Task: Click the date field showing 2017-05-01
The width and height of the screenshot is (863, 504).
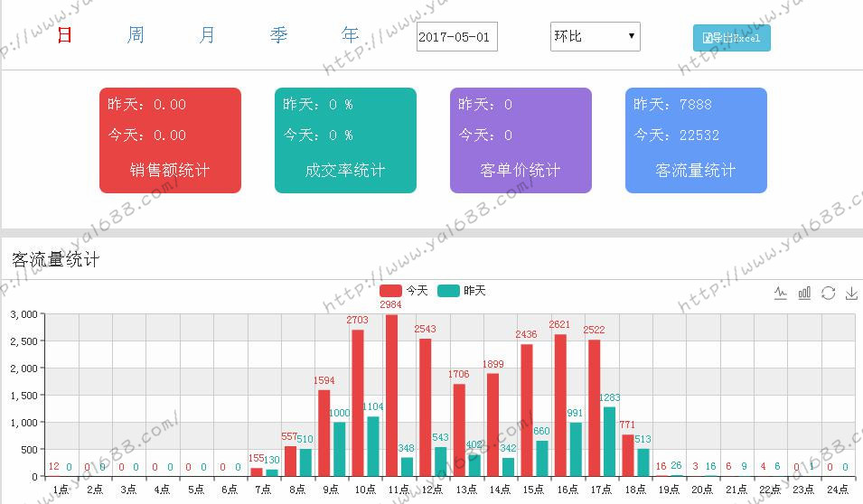Action: pyautogui.click(x=456, y=37)
